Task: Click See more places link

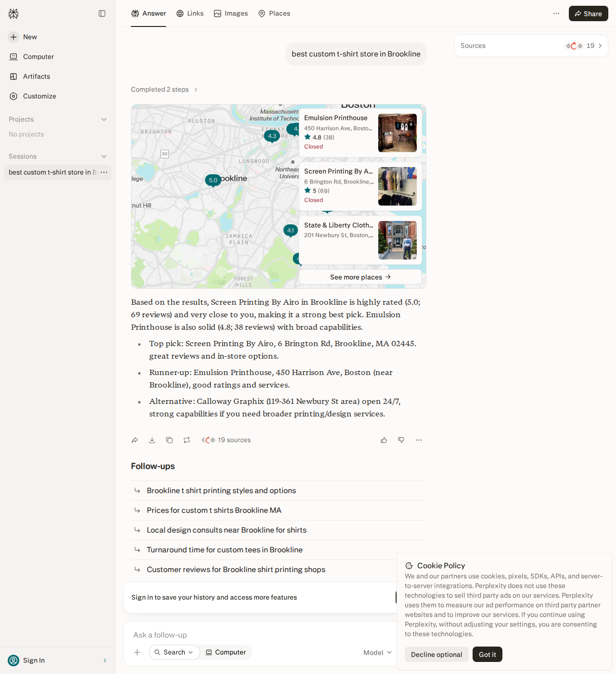Action: pos(360,277)
